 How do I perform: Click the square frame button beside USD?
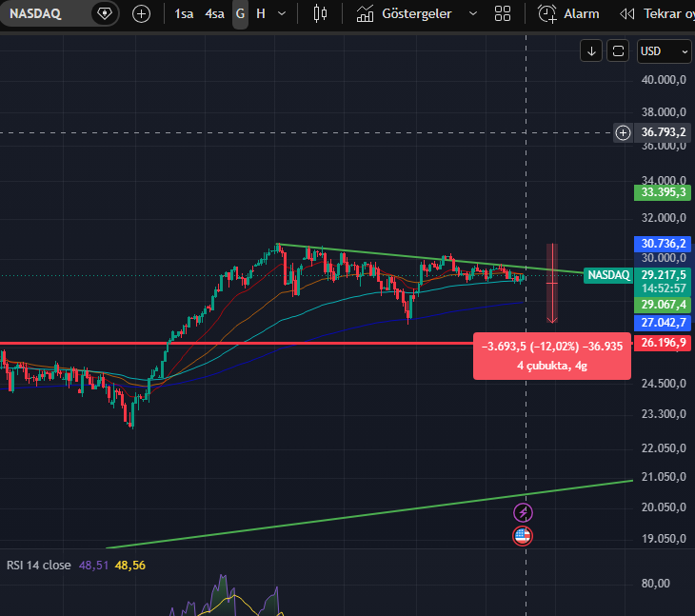pos(618,51)
